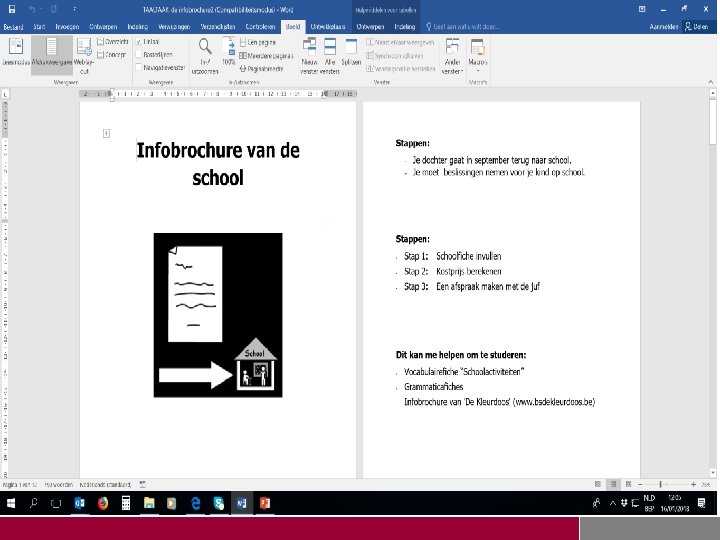This screenshot has height=540, width=720.
Task: Click the proofing status icon
Action: (143, 484)
